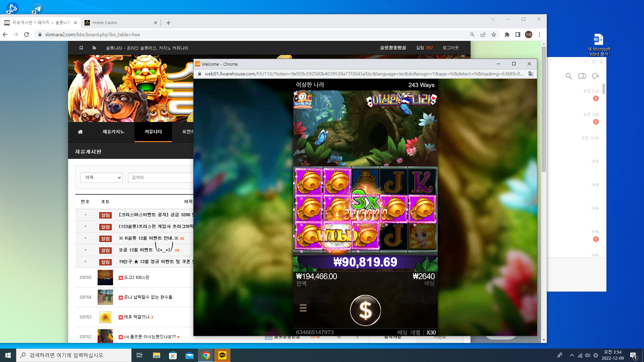The height and width of the screenshot is (362, 644).
Task: Open the post 제휴 락걸엇나
Action: (x=137, y=317)
